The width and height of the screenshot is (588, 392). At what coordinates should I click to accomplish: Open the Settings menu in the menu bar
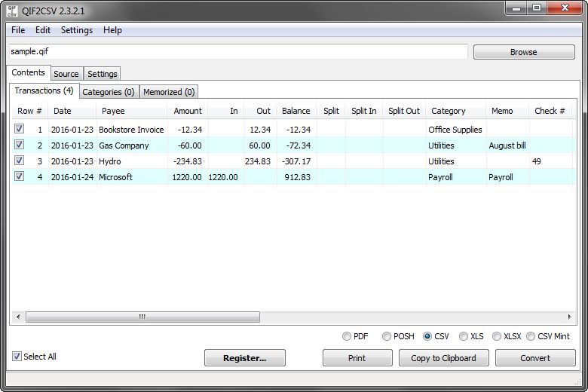76,30
